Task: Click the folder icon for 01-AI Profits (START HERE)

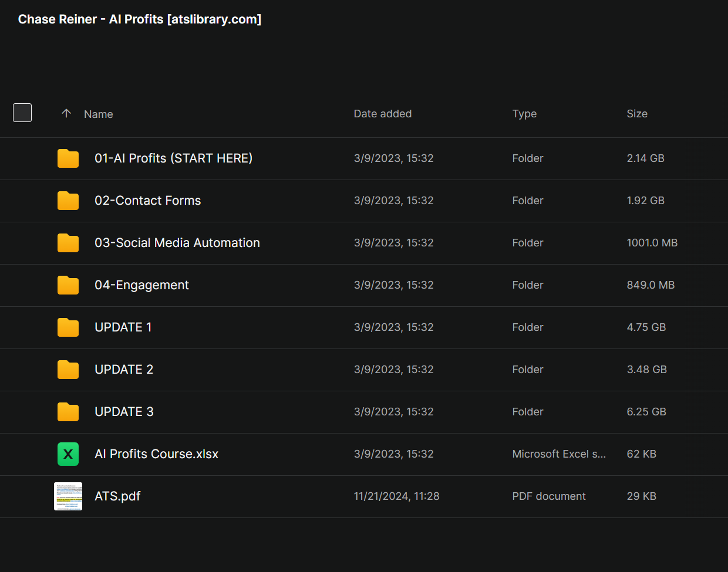Action: click(68, 158)
